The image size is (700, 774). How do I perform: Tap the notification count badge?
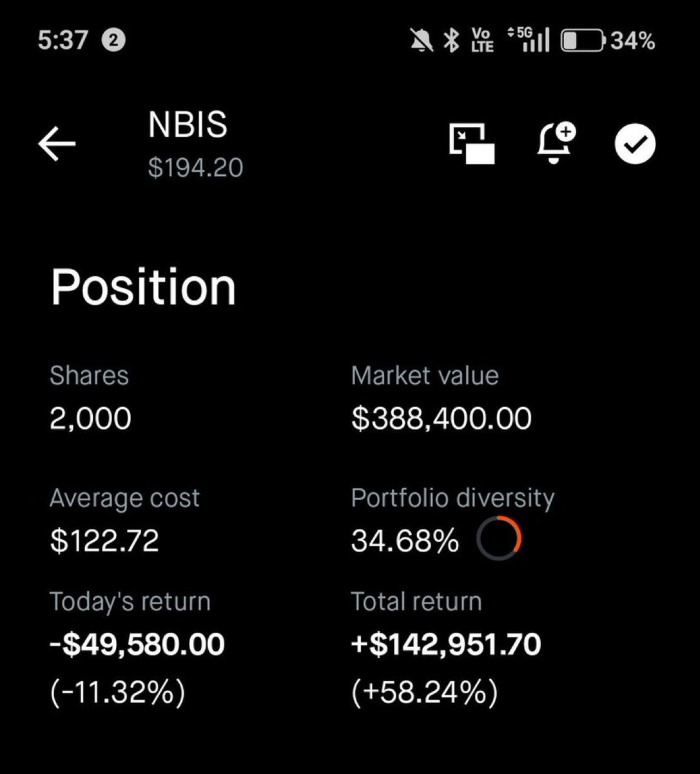(113, 41)
